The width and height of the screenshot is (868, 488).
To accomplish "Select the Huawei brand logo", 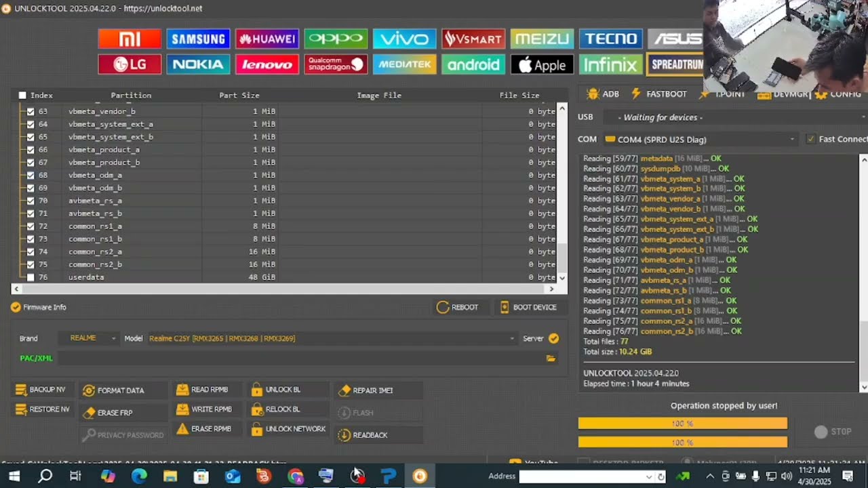I will (x=267, y=39).
